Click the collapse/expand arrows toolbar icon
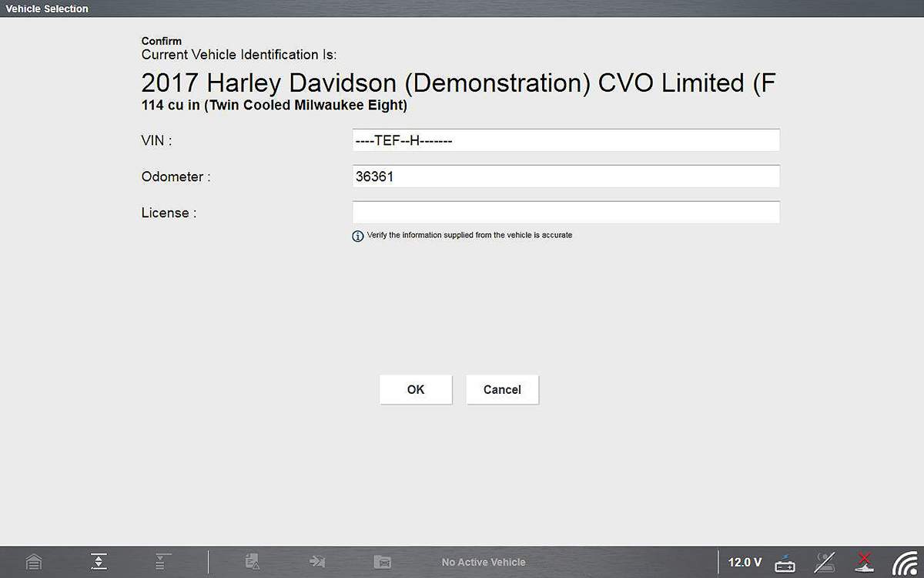Screen dimensions: 924x578 99,562
